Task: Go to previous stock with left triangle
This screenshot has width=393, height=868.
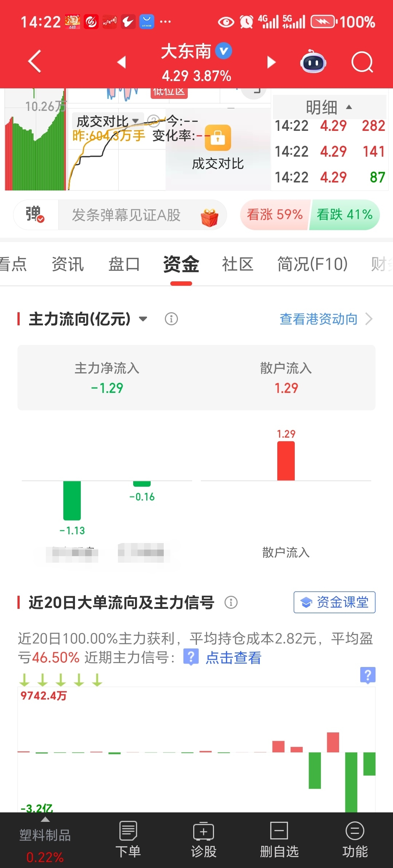Action: [122, 62]
